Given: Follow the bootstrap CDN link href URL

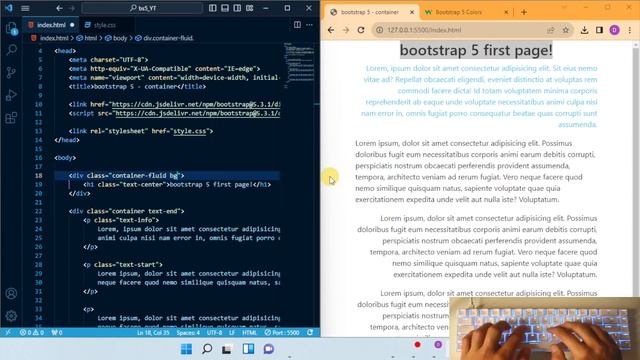Looking at the screenshot, I should tap(196, 104).
